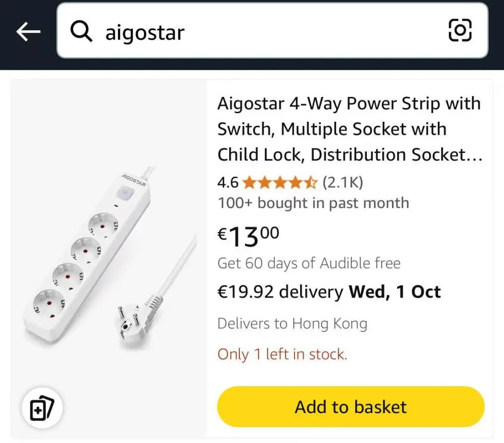Tap the 100+ bought in past month label
The height and width of the screenshot is (443, 504).
313,203
